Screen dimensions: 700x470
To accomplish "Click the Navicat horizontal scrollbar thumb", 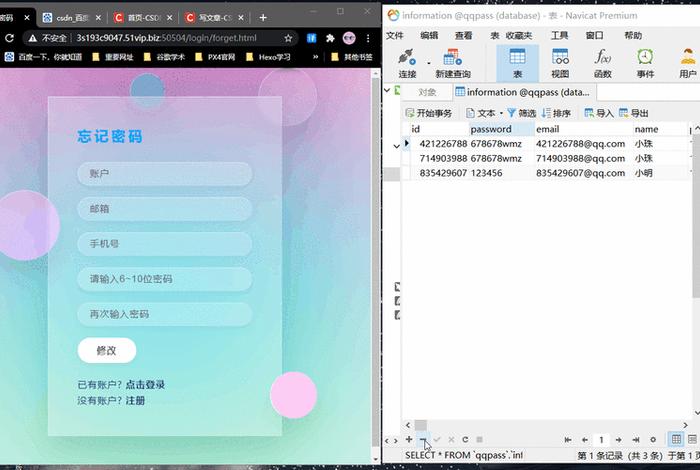I will [x=421, y=425].
